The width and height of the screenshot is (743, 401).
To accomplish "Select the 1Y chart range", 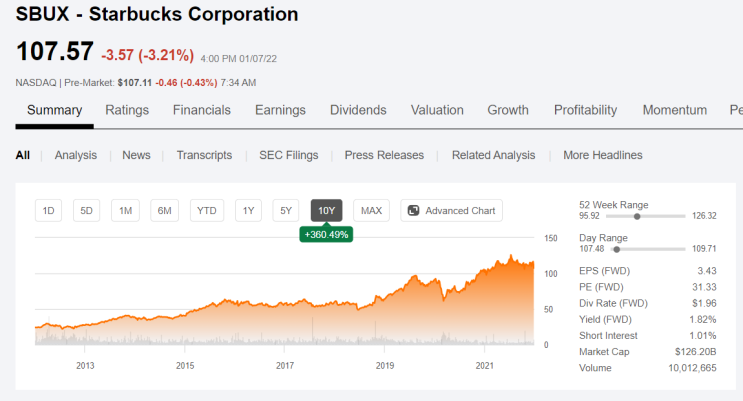I will point(248,210).
